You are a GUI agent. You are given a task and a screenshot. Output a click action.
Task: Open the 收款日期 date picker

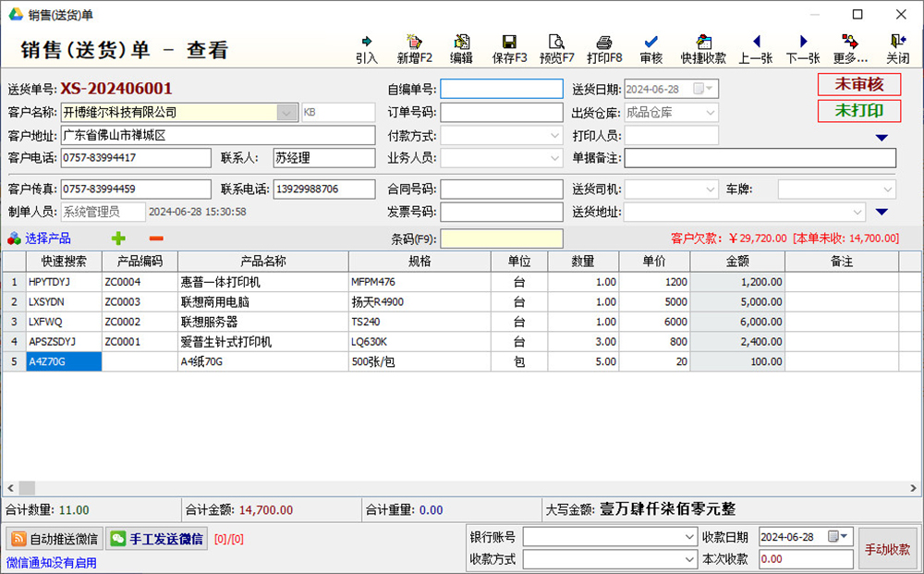point(838,537)
